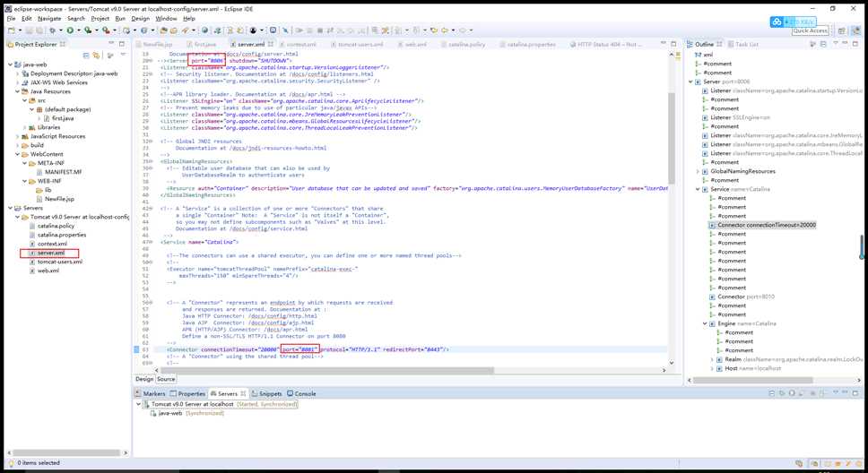Click the Open Web Browser globe icon

[x=204, y=30]
